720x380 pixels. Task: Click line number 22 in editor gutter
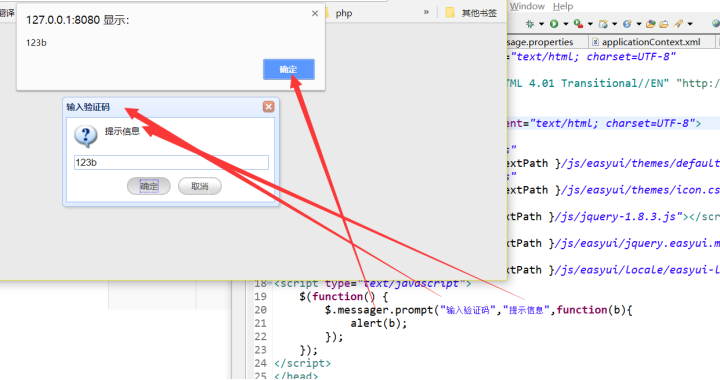pyautogui.click(x=260, y=336)
